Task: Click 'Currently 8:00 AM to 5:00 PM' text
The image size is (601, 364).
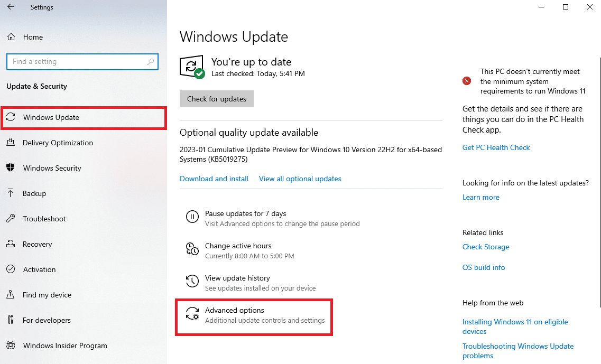Action: (x=249, y=256)
